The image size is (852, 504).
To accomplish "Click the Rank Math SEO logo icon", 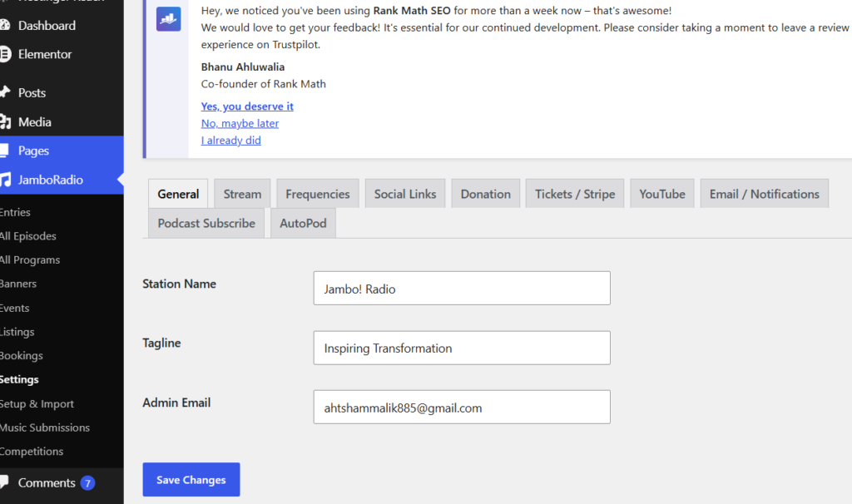I will pyautogui.click(x=168, y=19).
